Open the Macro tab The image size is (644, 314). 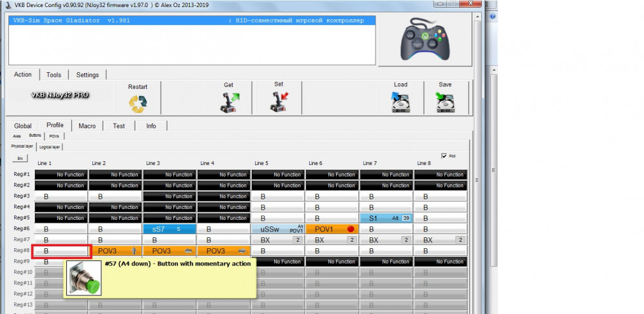coord(87,126)
